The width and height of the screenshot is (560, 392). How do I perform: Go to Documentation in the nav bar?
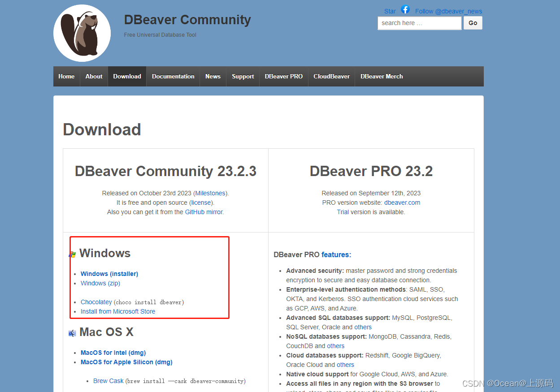[173, 77]
